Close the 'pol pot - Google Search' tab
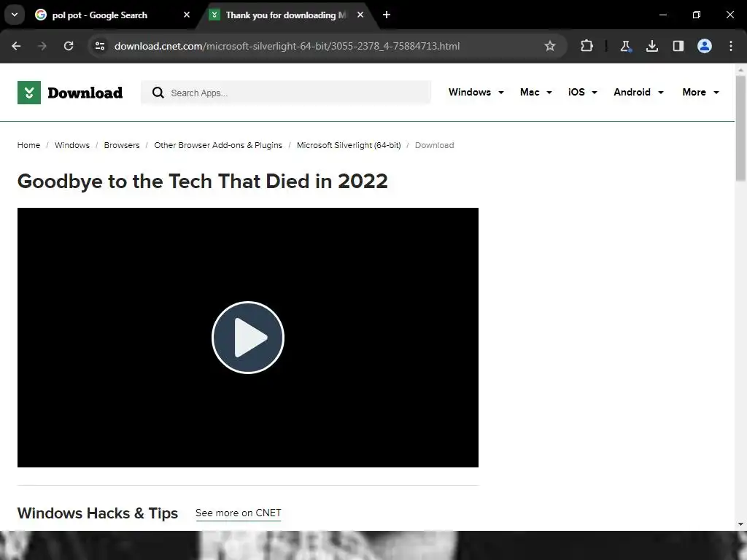The width and height of the screenshot is (747, 560). click(187, 15)
